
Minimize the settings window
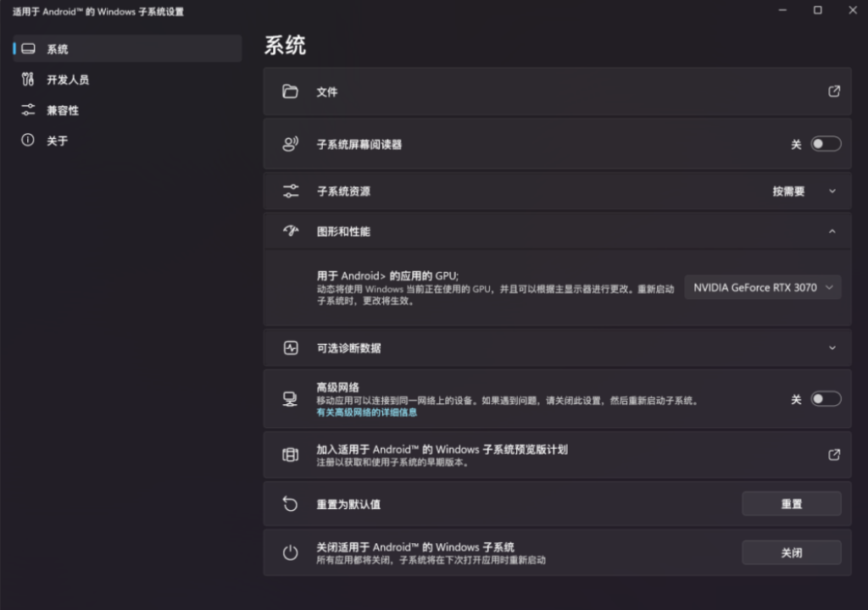click(x=782, y=10)
